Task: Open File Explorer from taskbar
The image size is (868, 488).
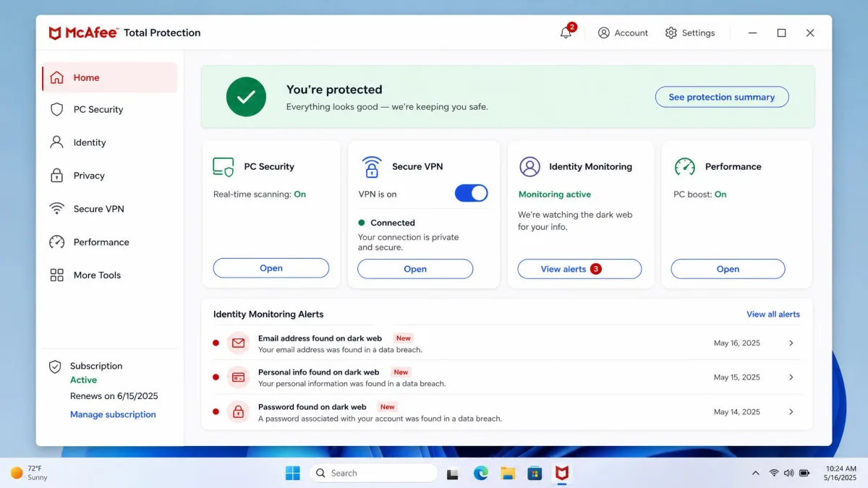Action: (x=508, y=474)
